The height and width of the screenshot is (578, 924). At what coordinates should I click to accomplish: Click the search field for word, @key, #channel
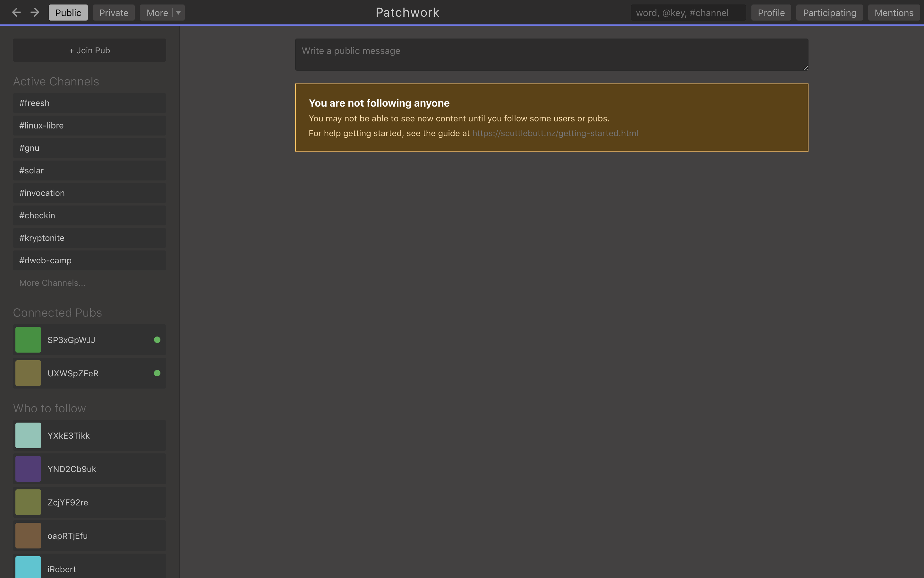coord(688,13)
